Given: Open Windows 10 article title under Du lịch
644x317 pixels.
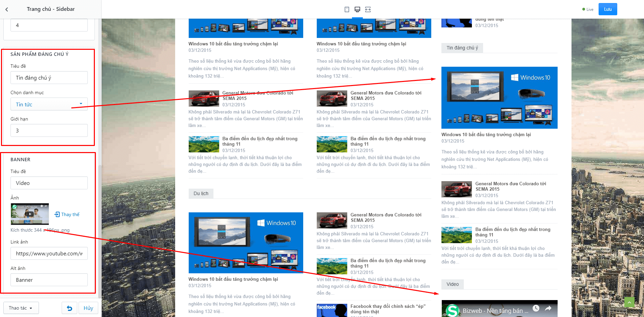Looking at the screenshot, I should point(233,279).
